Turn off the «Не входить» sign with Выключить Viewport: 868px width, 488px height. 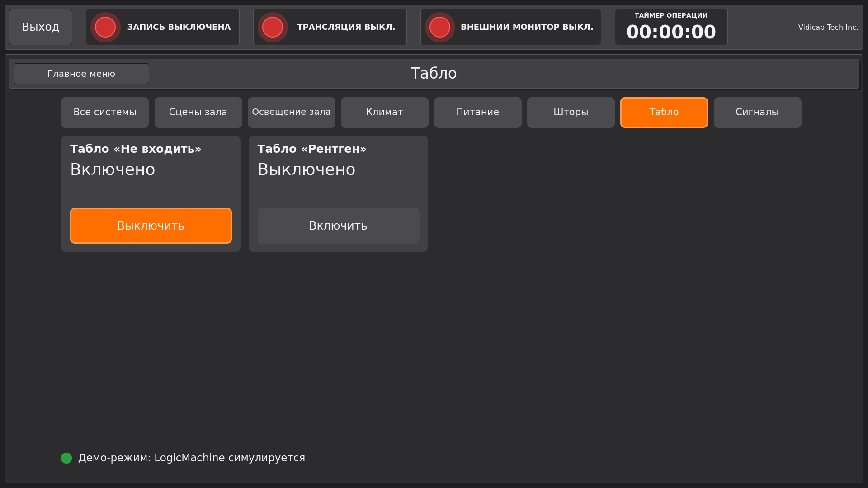pos(151,225)
